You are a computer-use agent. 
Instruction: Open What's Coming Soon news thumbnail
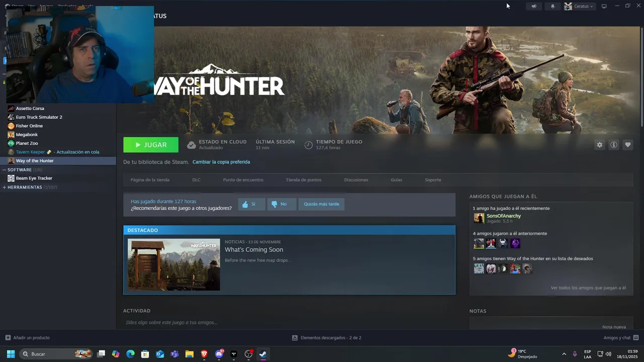(x=174, y=264)
